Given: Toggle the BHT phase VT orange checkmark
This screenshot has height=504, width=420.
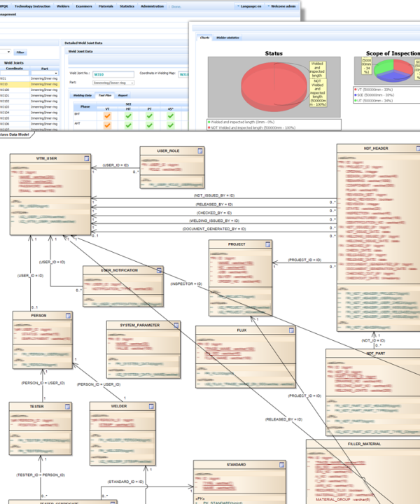Looking at the screenshot, I should pos(108,115).
